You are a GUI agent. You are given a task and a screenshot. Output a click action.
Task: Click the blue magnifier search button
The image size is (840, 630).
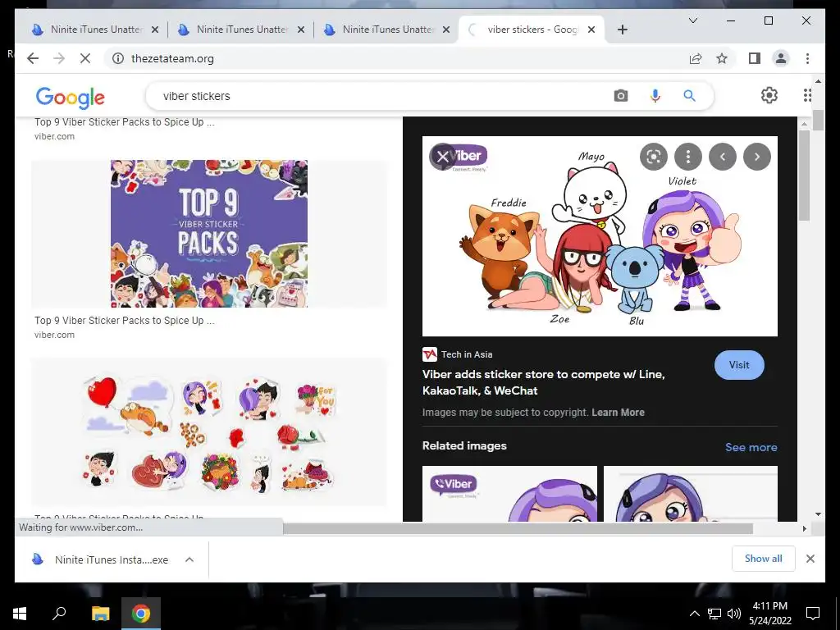pyautogui.click(x=689, y=96)
